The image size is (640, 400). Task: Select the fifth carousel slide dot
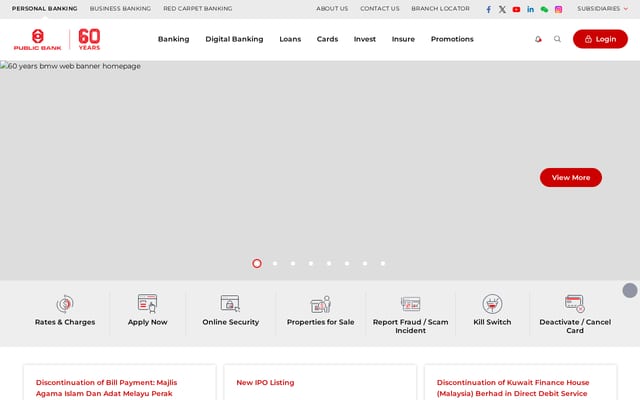[x=329, y=264]
